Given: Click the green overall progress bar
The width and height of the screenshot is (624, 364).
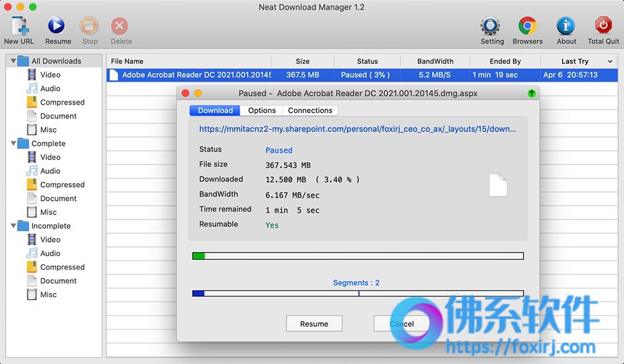Looking at the screenshot, I should tap(358, 256).
